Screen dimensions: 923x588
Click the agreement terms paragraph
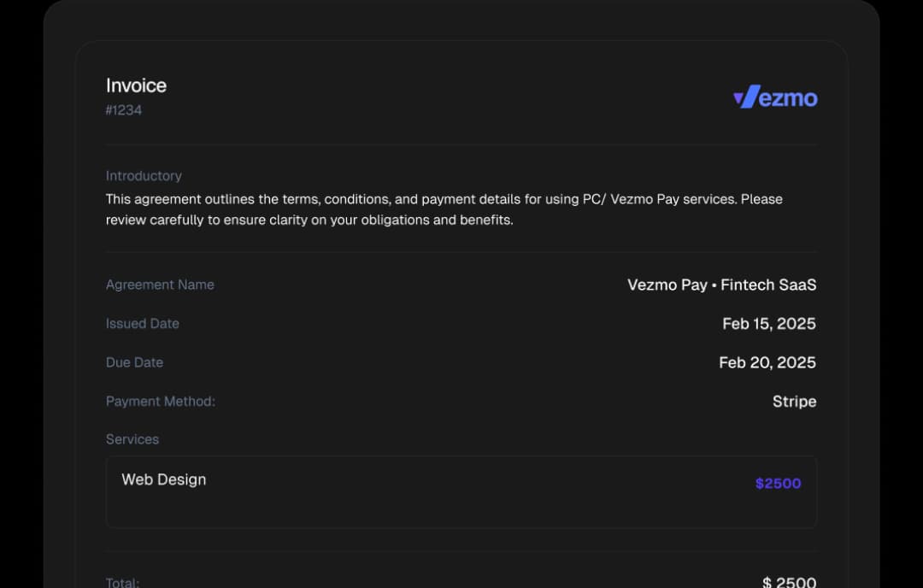[444, 209]
